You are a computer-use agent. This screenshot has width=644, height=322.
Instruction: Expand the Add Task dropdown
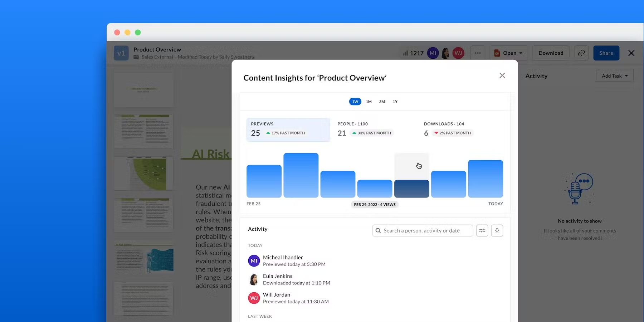click(x=614, y=76)
